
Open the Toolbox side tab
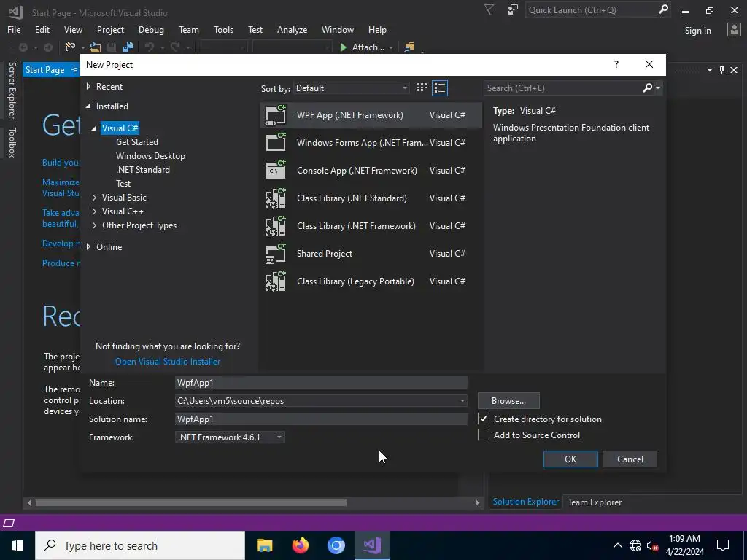tap(12, 142)
